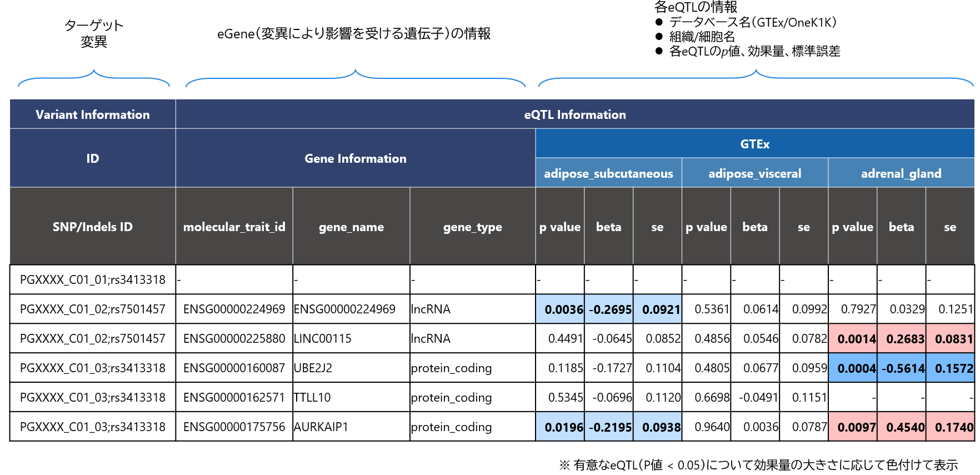Select red-highlighted beta value 0.4540
This screenshot has width=980, height=475.
902,427
